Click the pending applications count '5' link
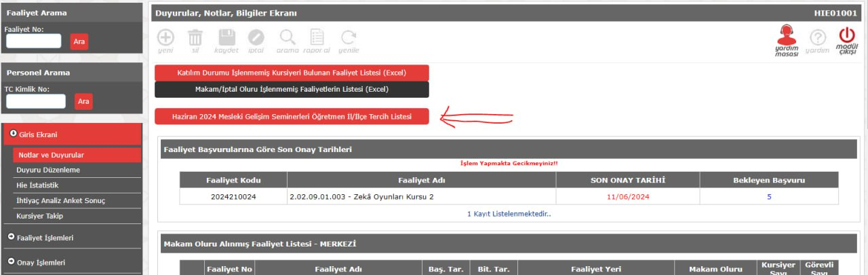The height and width of the screenshot is (275, 868). [x=769, y=197]
